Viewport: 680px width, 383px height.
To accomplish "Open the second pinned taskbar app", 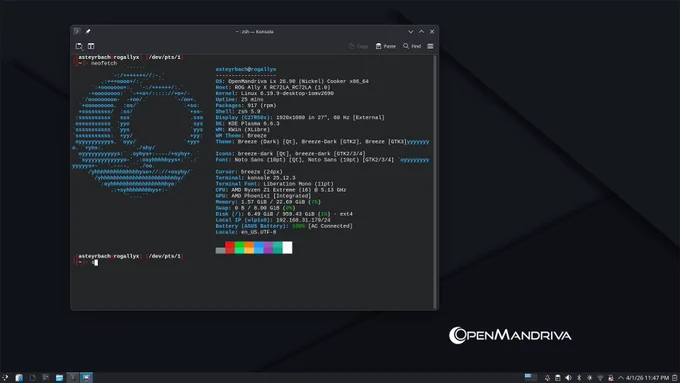I will [19, 378].
